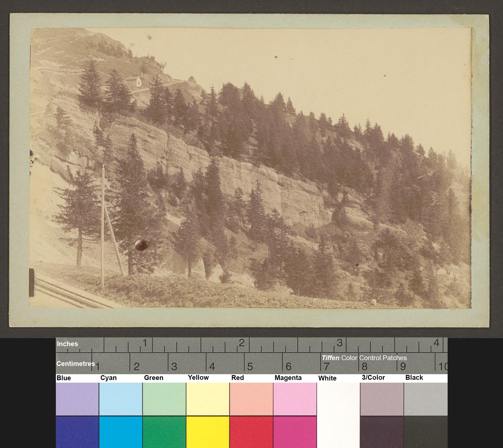Click the dark Black swatch
Image resolution: width=503 pixels, height=448 pixels.
(x=426, y=432)
